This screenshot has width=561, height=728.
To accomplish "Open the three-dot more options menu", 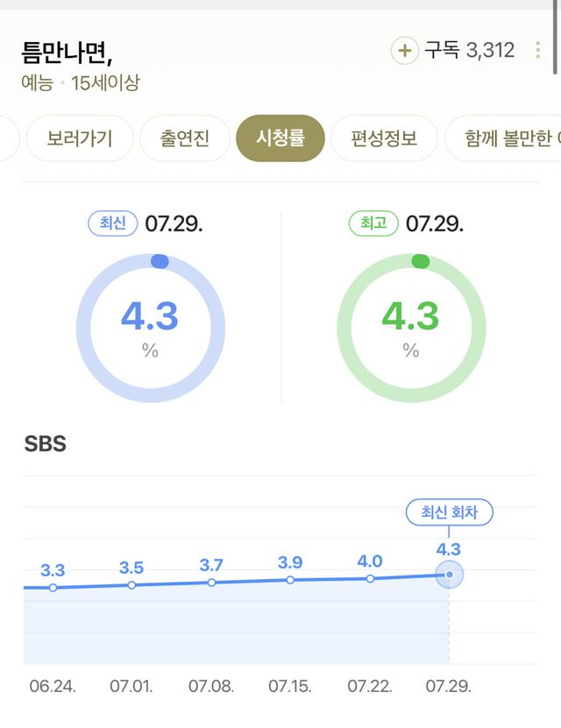I will 537,51.
